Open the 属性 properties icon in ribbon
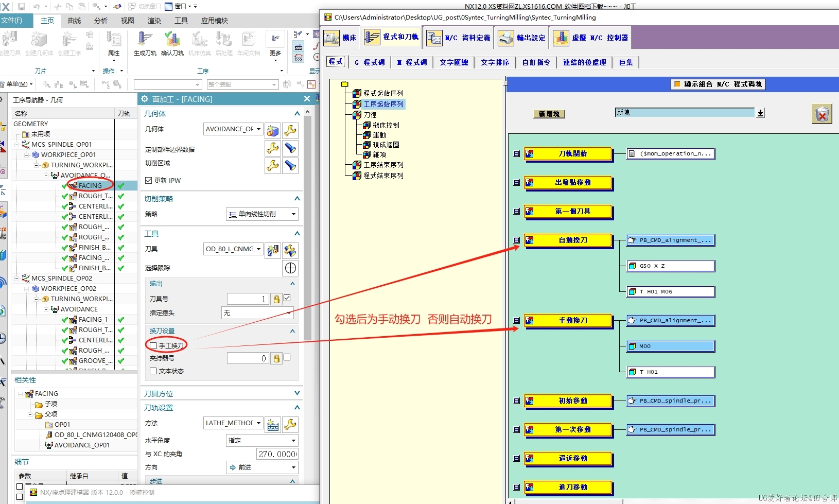The image size is (839, 504). tap(114, 40)
